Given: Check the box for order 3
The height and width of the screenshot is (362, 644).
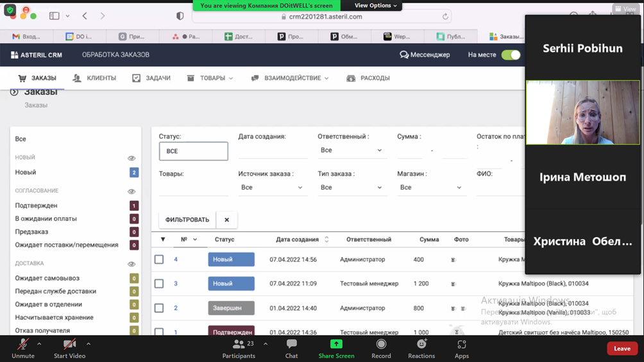Looking at the screenshot, I should coord(159,284).
